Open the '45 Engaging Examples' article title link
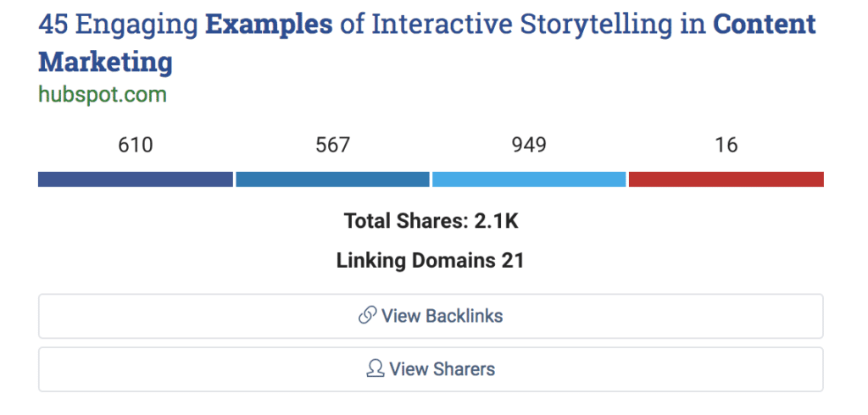Viewport: 868px width, 415px height. 427,44
